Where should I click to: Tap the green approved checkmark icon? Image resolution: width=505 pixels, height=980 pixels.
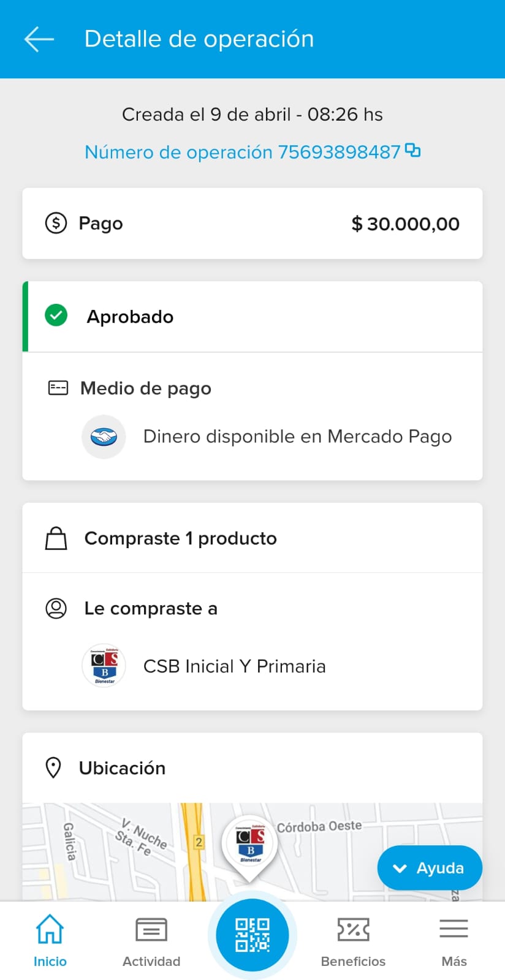pyautogui.click(x=56, y=316)
